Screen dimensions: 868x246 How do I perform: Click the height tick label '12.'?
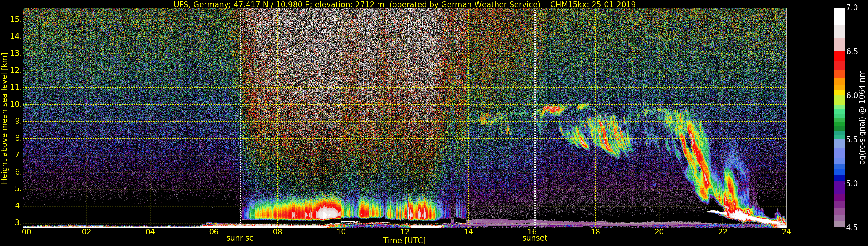click(x=16, y=70)
